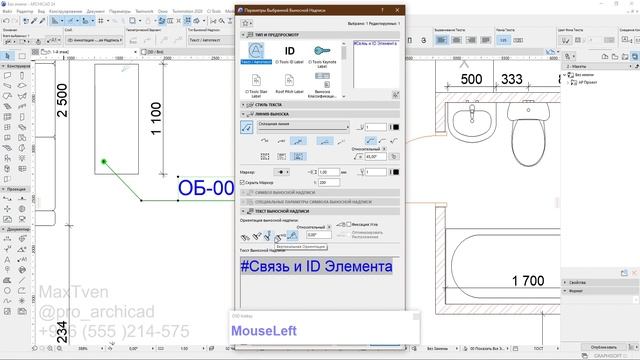Toggle the leader line on/off button
This screenshot has width=640, height=360.
point(247,127)
